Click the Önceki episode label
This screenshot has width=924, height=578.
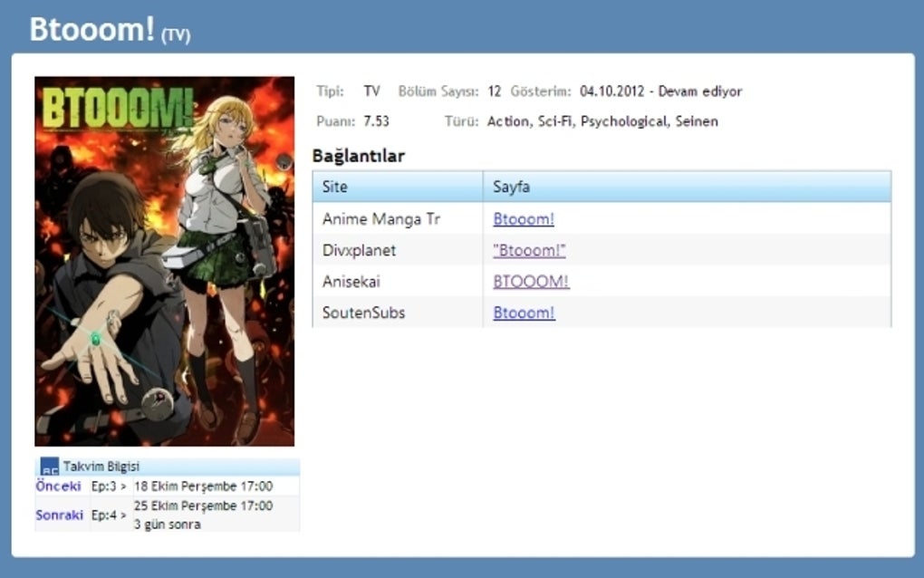[x=58, y=486]
